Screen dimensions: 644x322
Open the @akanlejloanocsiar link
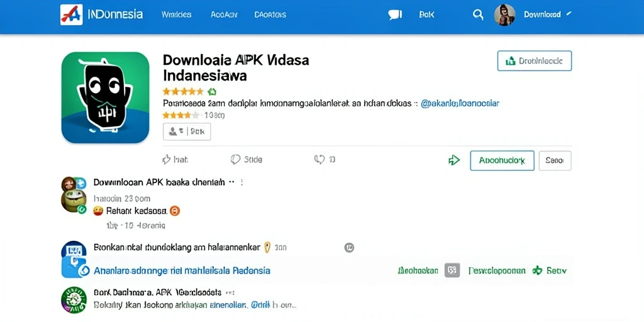460,104
